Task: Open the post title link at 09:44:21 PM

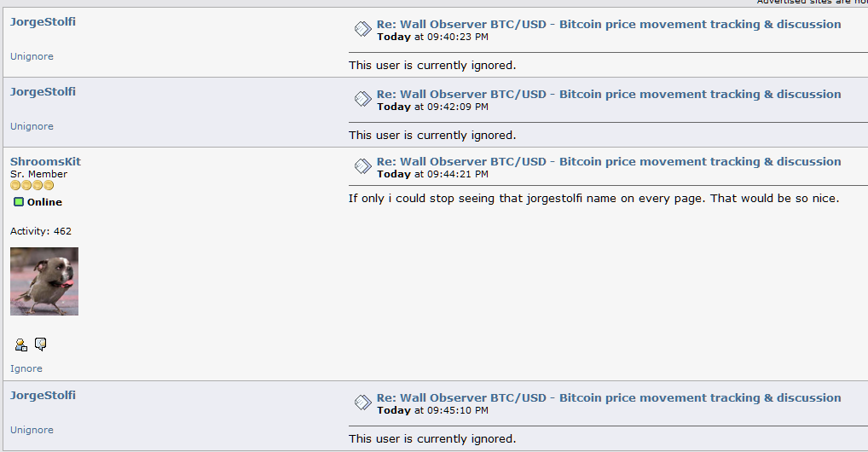Action: point(609,162)
